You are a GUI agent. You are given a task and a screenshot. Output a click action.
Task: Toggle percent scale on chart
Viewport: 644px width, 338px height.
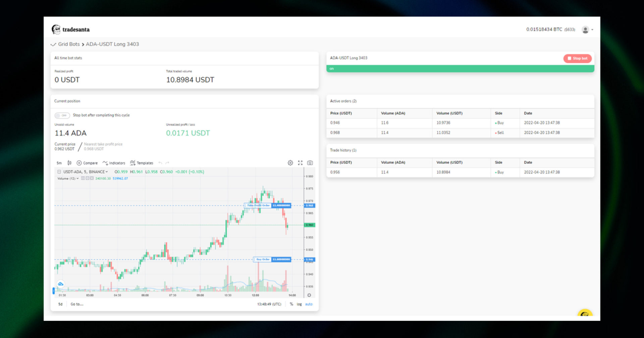click(x=291, y=304)
